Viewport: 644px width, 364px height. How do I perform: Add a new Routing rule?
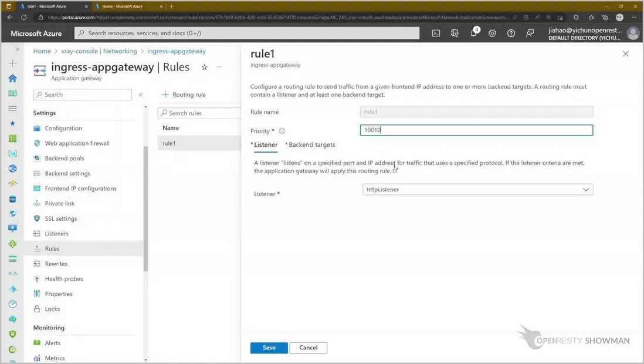[184, 95]
